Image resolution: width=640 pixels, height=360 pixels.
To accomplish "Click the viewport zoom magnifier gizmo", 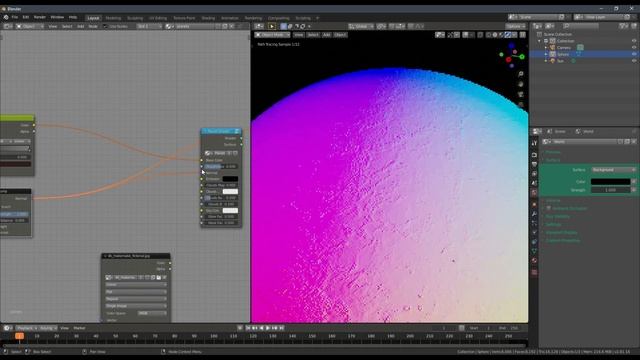I will tap(521, 74).
